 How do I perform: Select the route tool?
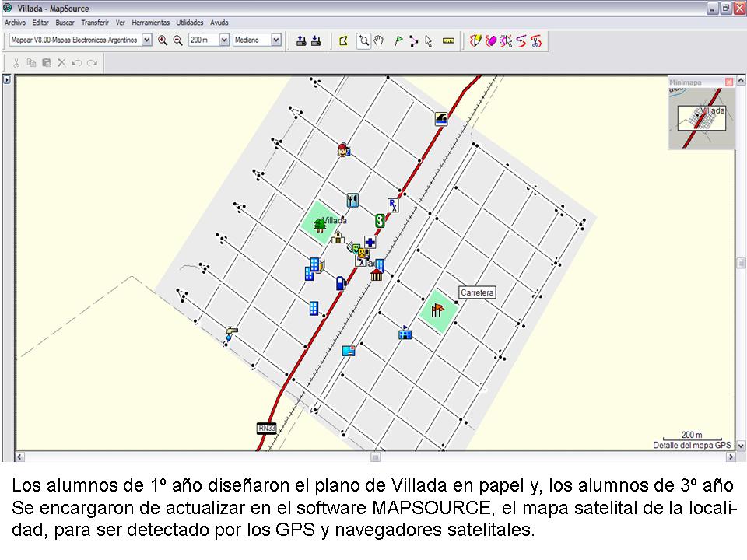click(413, 40)
